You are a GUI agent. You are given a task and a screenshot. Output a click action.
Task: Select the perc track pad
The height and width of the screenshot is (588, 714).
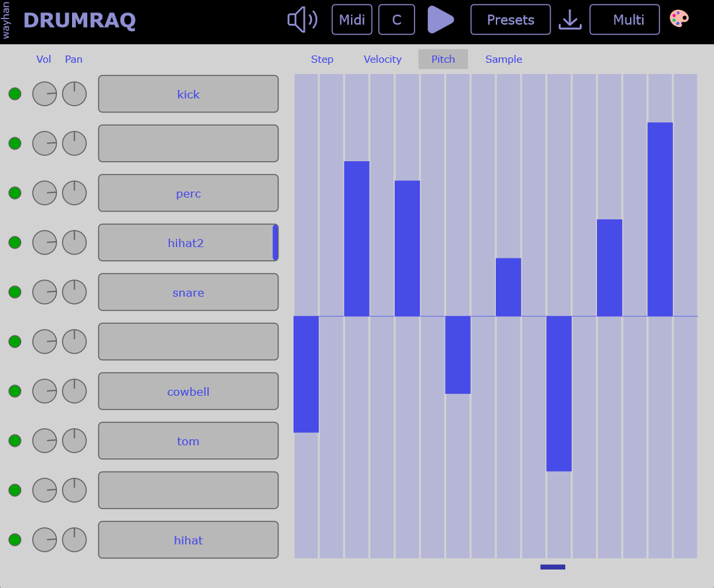click(188, 193)
